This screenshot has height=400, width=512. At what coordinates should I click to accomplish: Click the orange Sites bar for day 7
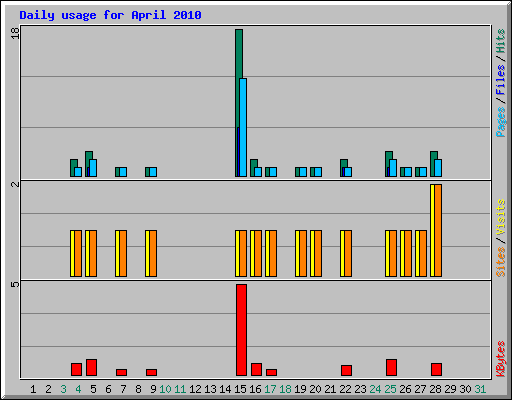click(123, 253)
